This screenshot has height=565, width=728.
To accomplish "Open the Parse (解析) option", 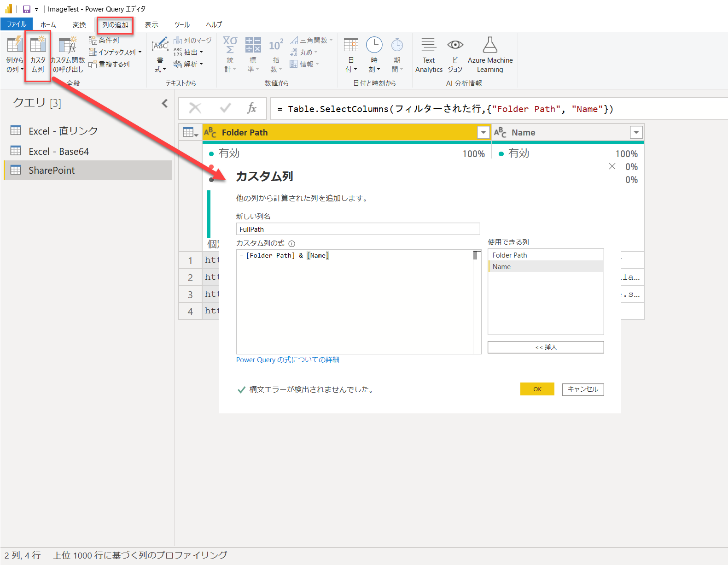I will pyautogui.click(x=188, y=65).
